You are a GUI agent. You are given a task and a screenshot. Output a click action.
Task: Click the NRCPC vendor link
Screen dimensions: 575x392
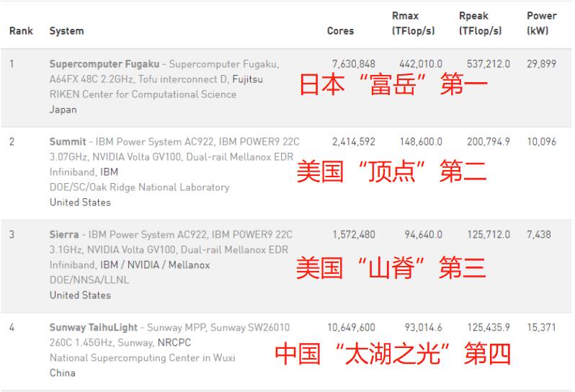(174, 343)
